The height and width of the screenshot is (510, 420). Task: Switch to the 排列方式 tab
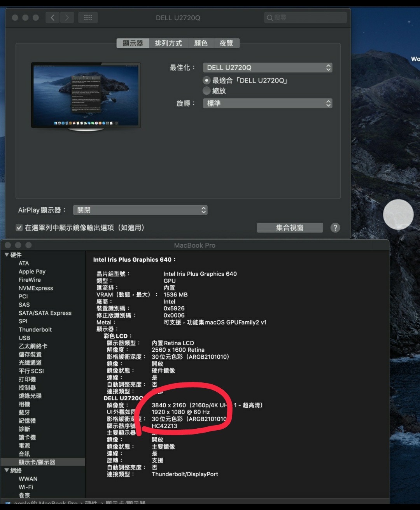(x=168, y=43)
